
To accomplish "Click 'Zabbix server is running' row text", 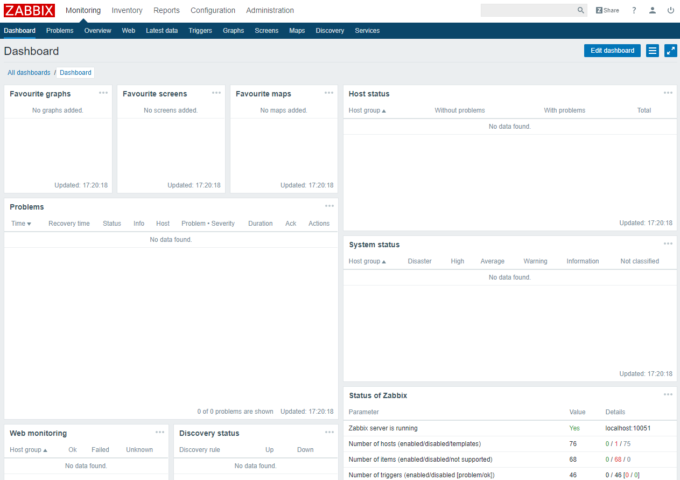I will click(x=383, y=428).
